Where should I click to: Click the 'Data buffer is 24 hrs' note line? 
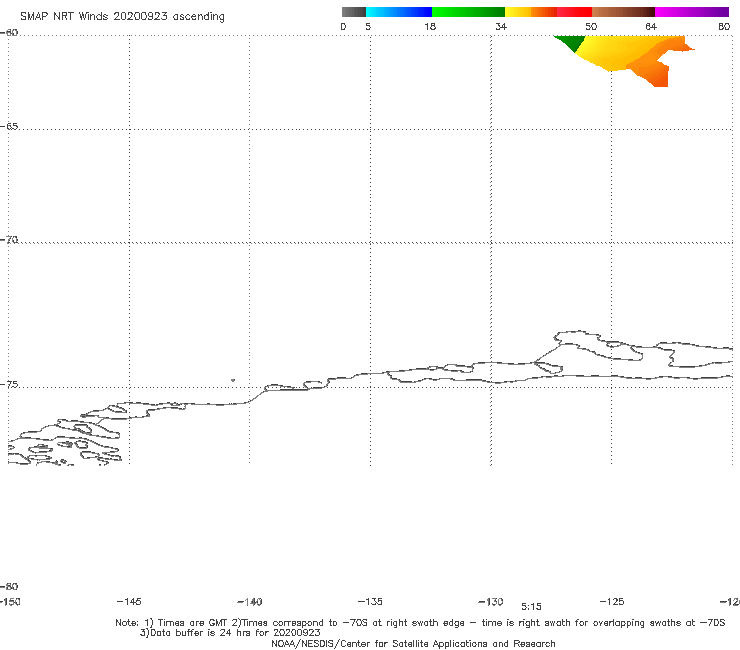(230, 633)
